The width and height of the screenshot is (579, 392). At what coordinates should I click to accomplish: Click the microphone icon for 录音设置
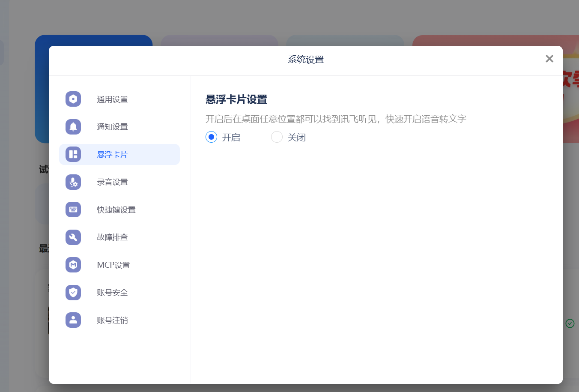pos(73,182)
